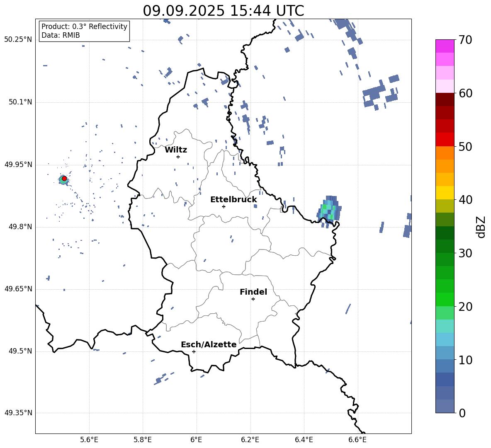Screen dimensions: 491x448
Task: Click the 50.1°N latitude label
Action: [x=20, y=102]
